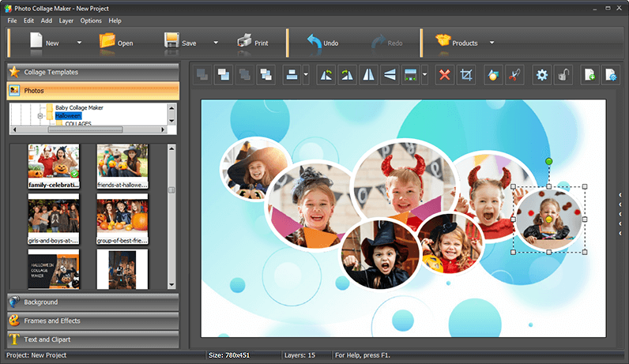Click the scissors cut-out icon

point(514,75)
